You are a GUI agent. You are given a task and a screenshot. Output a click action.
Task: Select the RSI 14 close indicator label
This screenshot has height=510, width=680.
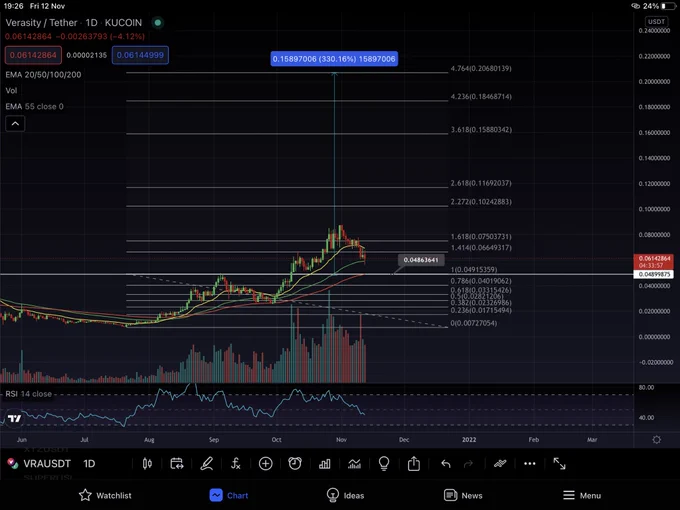click(x=29, y=394)
